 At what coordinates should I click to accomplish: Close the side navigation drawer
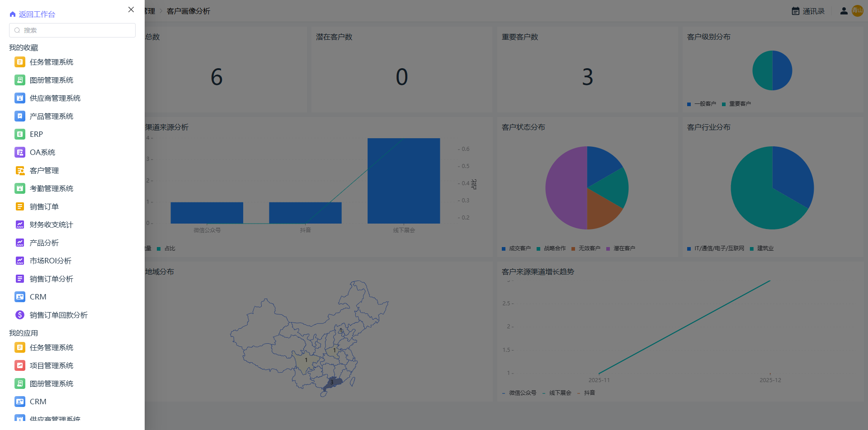(131, 9)
